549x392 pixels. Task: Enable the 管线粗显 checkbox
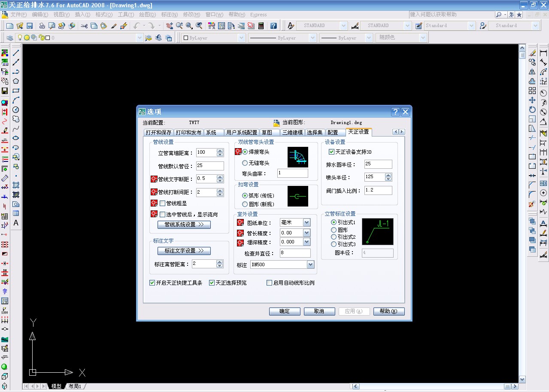pos(163,204)
